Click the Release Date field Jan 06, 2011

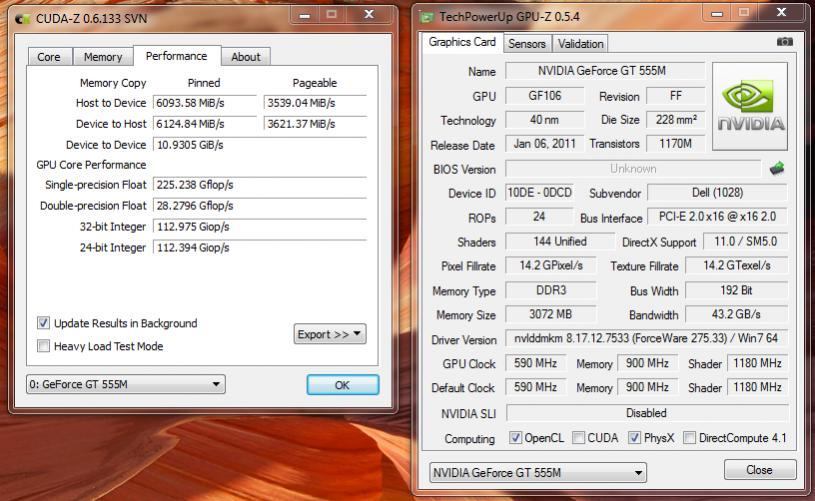(x=544, y=143)
